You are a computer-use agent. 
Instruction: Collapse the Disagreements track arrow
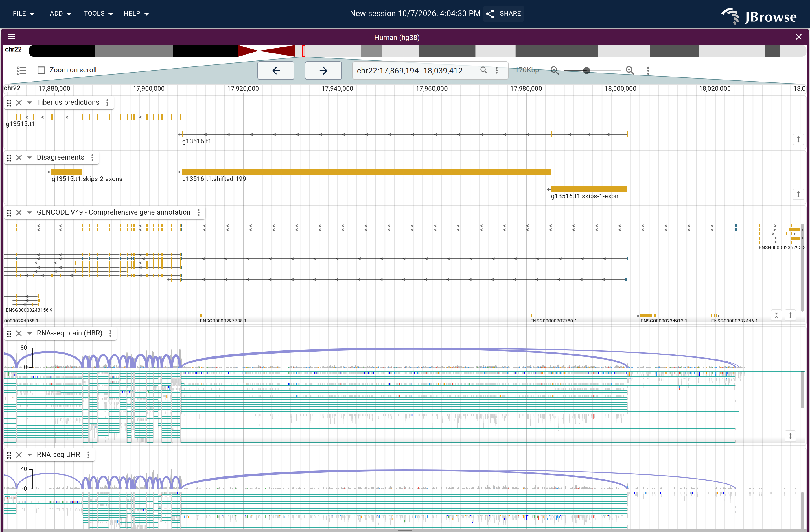(30, 158)
